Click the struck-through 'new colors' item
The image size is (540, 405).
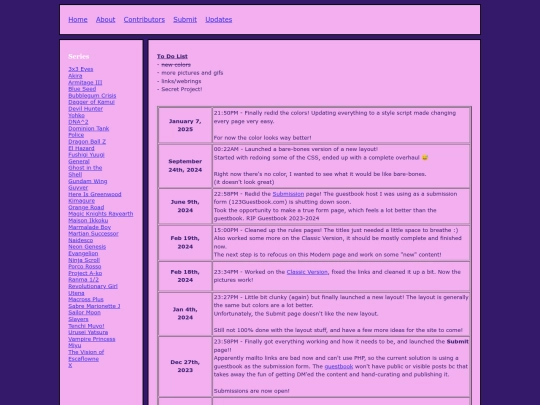pyautogui.click(x=176, y=65)
